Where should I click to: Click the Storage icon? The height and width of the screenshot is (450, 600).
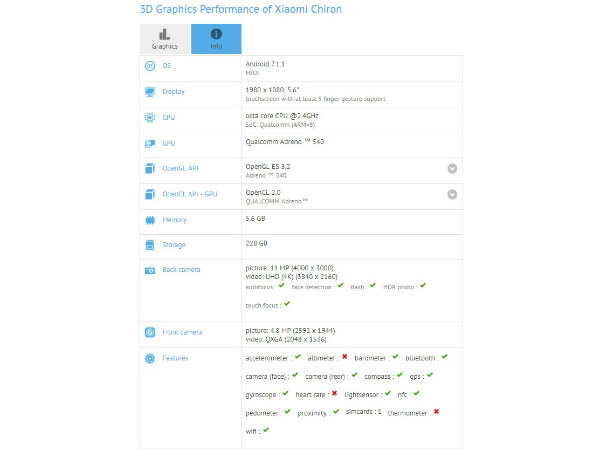150,245
